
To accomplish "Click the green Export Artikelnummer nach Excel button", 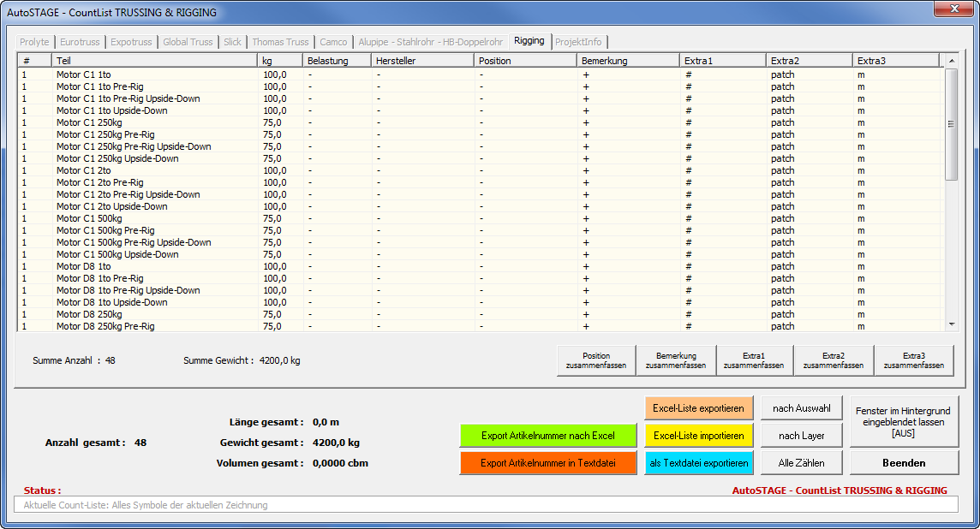I will click(x=547, y=436).
